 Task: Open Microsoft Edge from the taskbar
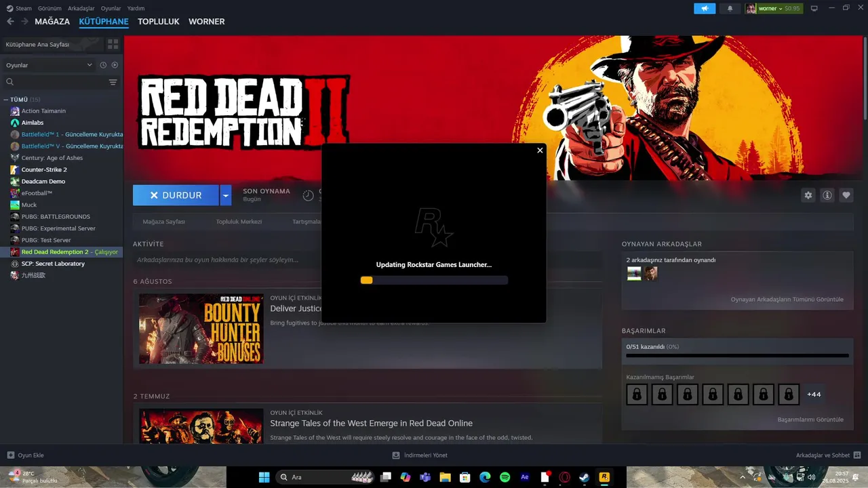pos(485,477)
